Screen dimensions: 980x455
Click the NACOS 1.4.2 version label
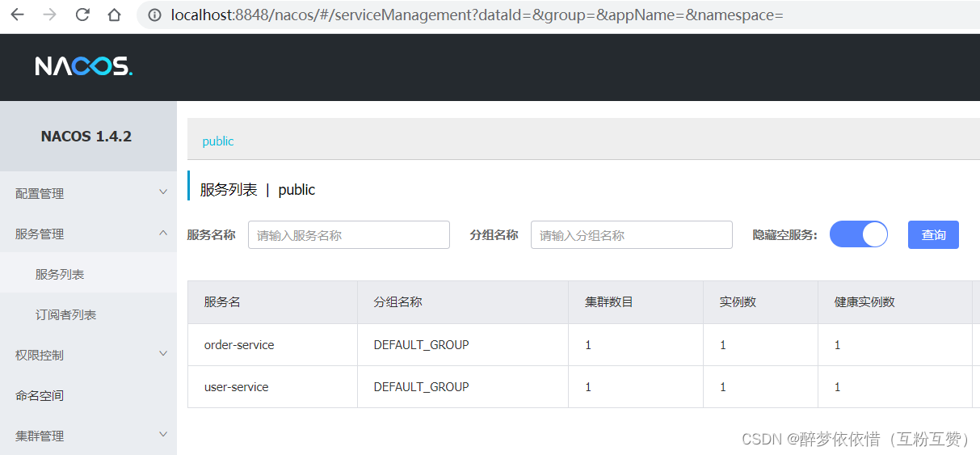click(x=86, y=137)
